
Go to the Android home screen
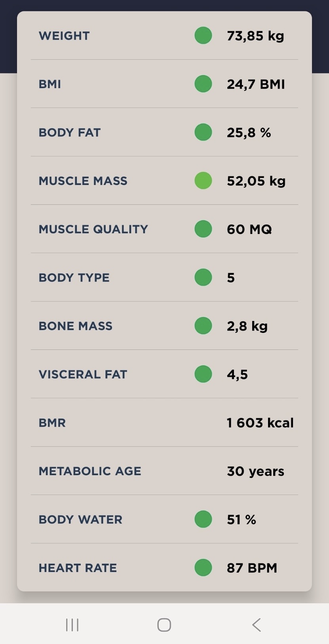[164, 625]
